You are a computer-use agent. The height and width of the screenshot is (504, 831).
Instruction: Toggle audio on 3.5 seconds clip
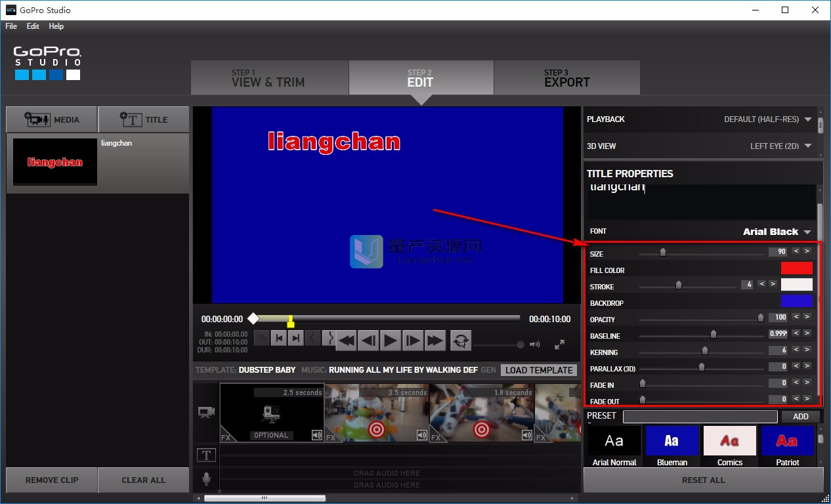(421, 435)
